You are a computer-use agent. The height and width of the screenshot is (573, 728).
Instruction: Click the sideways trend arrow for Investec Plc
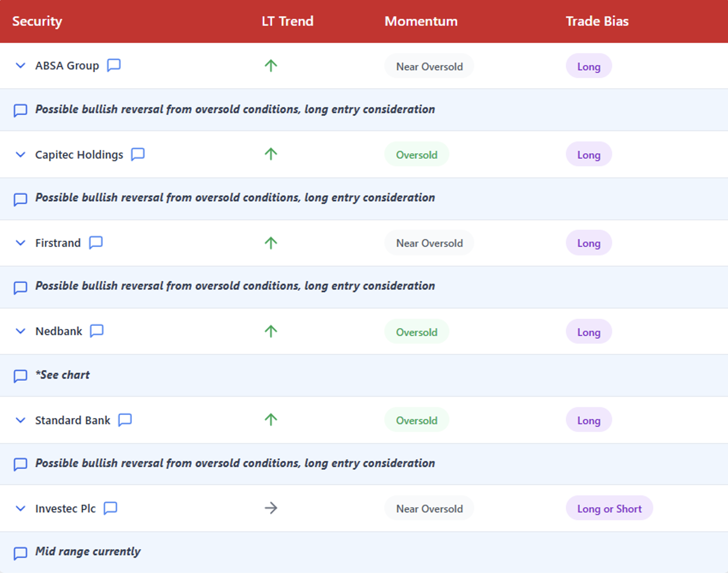coord(270,508)
